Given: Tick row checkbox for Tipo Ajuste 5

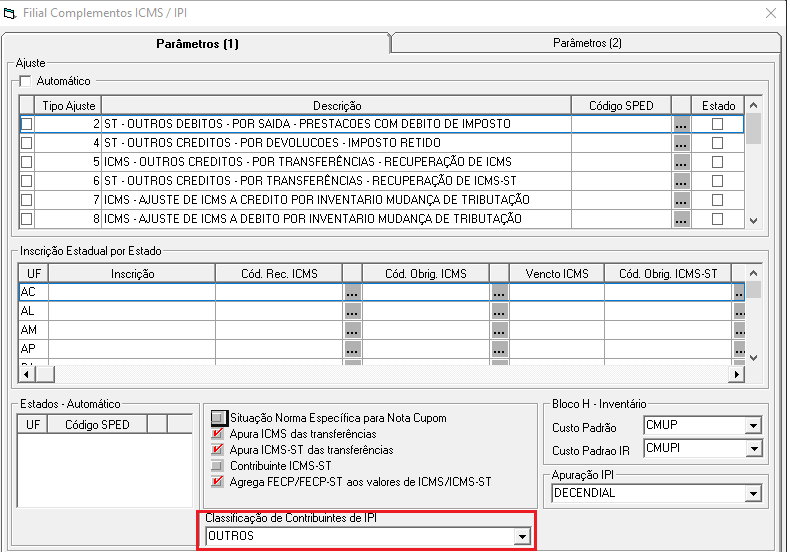Looking at the screenshot, I should click(27, 162).
